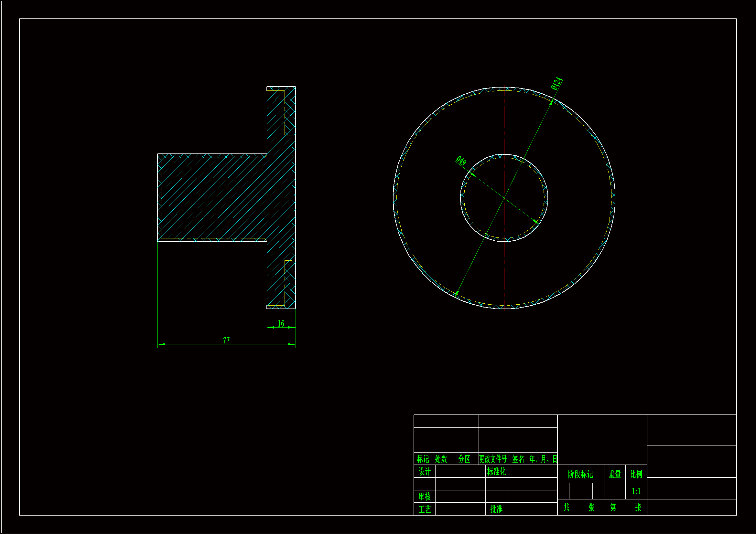Click the 更改文件号 header cell
Viewport: 756px width, 534px height.
pos(493,459)
